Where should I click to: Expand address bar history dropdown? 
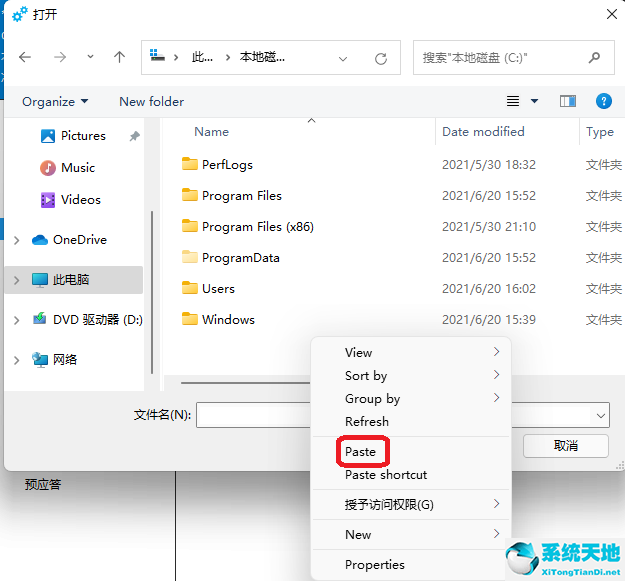342,59
